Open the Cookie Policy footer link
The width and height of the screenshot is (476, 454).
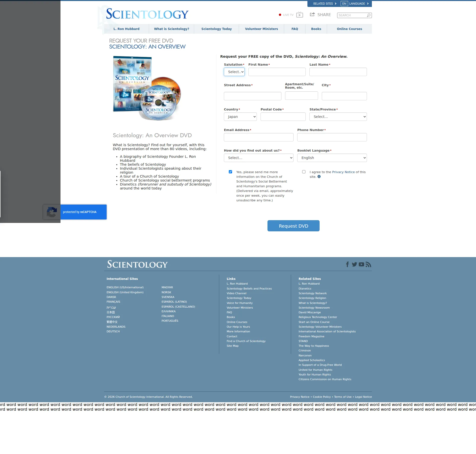coord(322,397)
